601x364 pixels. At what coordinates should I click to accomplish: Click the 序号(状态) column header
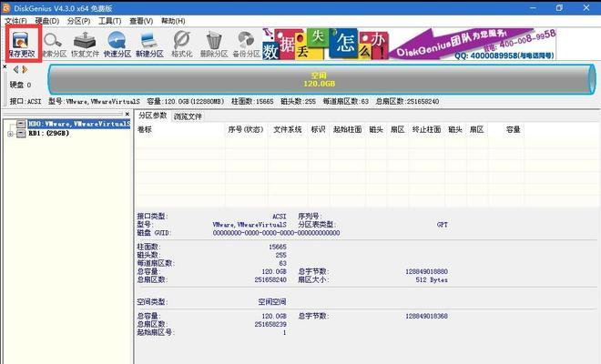(x=245, y=129)
